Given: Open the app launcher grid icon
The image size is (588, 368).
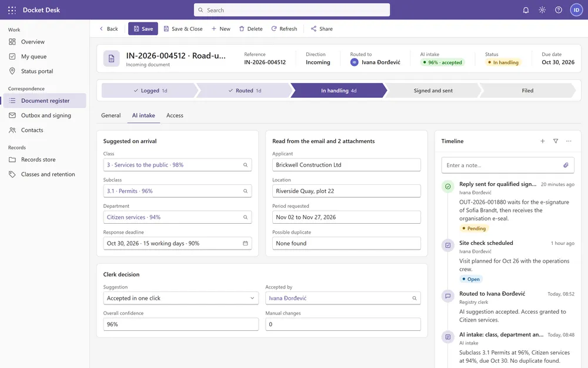Looking at the screenshot, I should point(12,10).
